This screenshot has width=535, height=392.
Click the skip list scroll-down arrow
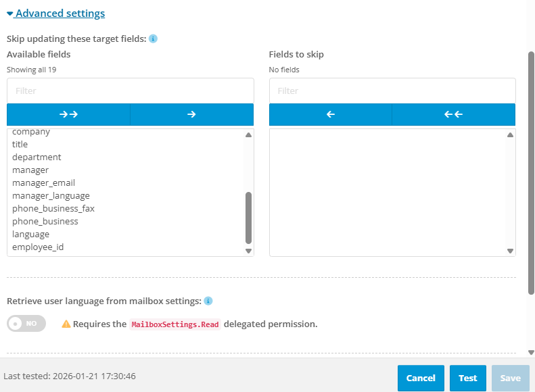pyautogui.click(x=511, y=251)
